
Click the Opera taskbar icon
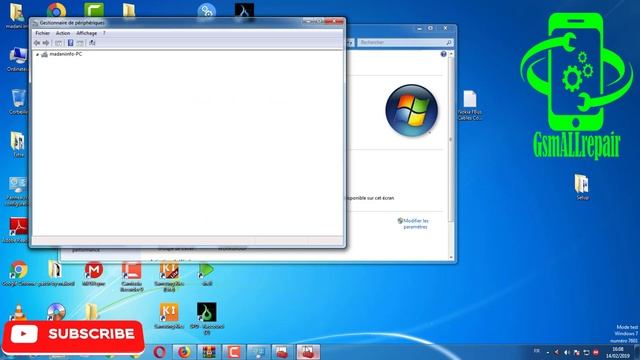[160, 352]
